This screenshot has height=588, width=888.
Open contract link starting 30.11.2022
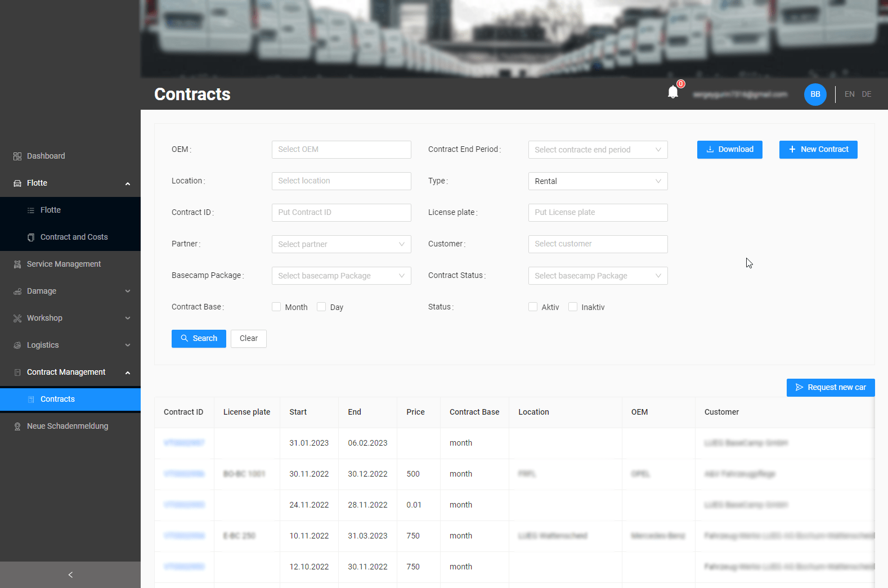(184, 474)
